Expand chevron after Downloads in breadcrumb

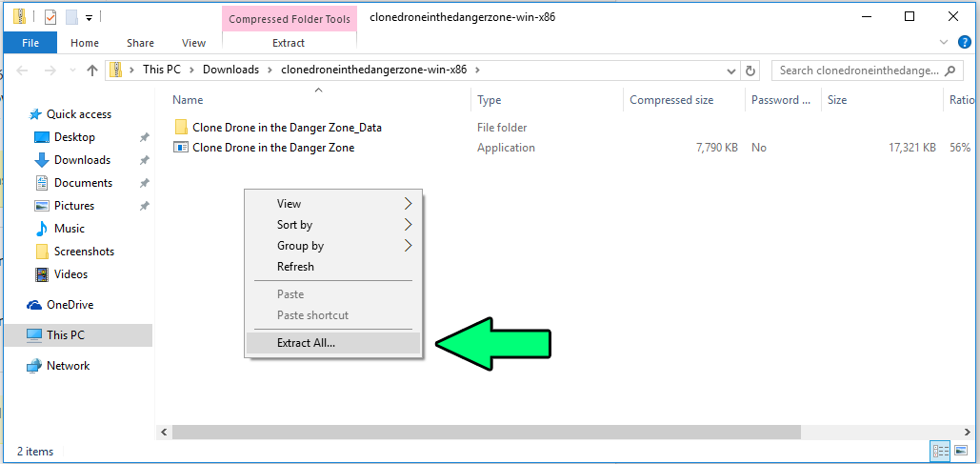[x=270, y=71]
